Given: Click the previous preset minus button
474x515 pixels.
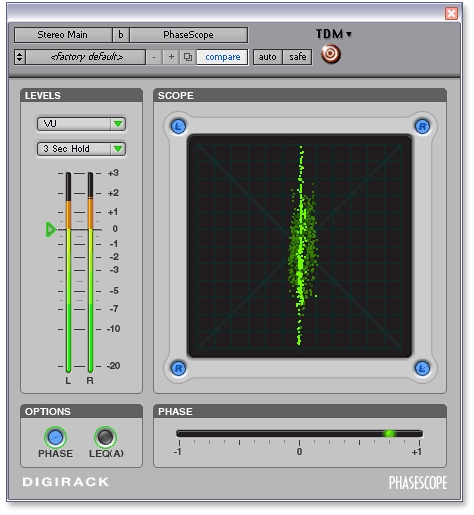Looking at the screenshot, I should 154,57.
